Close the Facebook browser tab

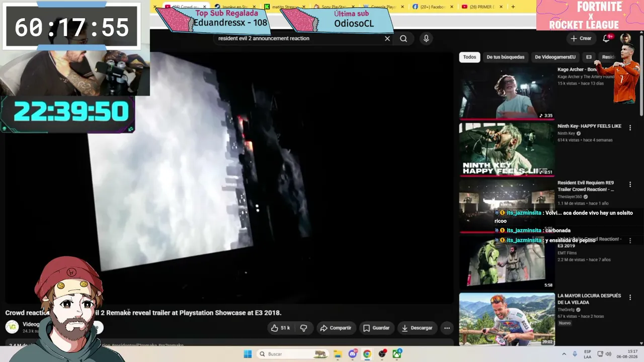pyautogui.click(x=451, y=7)
